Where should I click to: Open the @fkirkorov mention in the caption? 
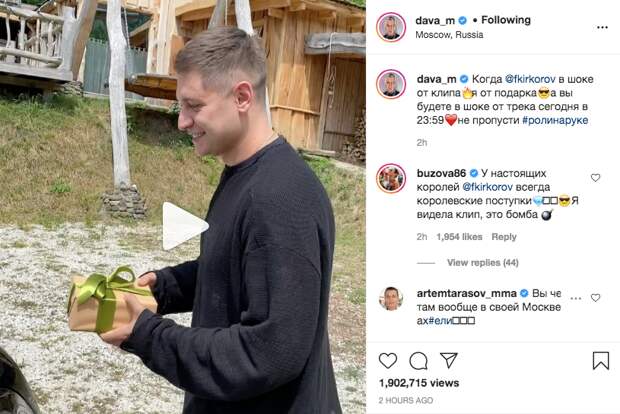click(x=530, y=79)
